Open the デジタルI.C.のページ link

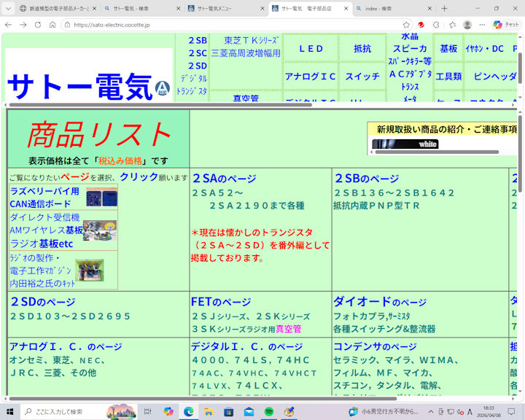(x=246, y=346)
